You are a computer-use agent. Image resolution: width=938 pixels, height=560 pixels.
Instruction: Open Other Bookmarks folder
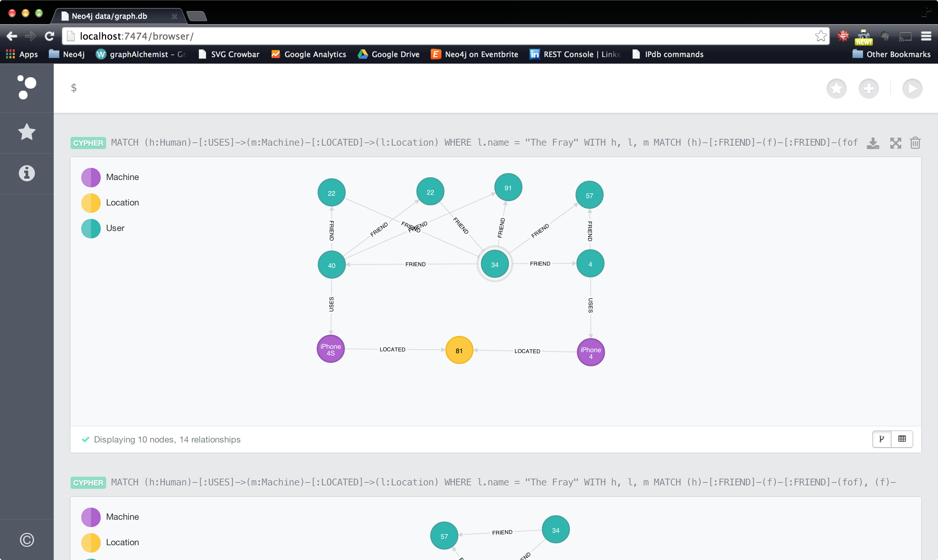(891, 54)
